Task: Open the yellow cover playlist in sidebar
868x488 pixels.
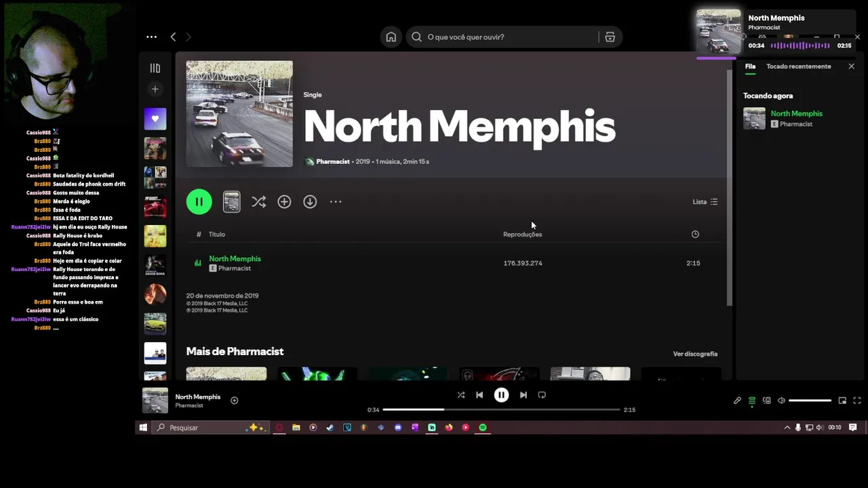Action: click(x=155, y=236)
